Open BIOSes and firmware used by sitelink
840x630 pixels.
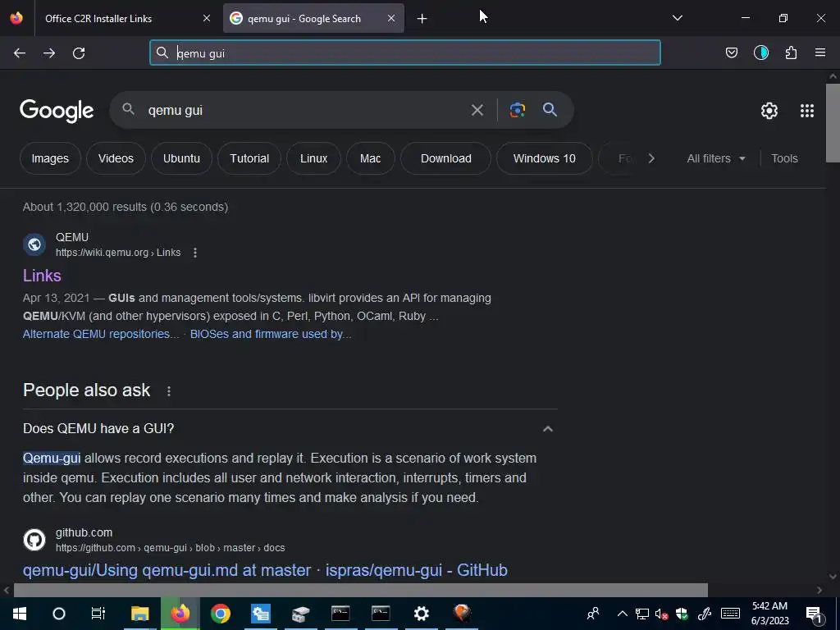tap(271, 334)
